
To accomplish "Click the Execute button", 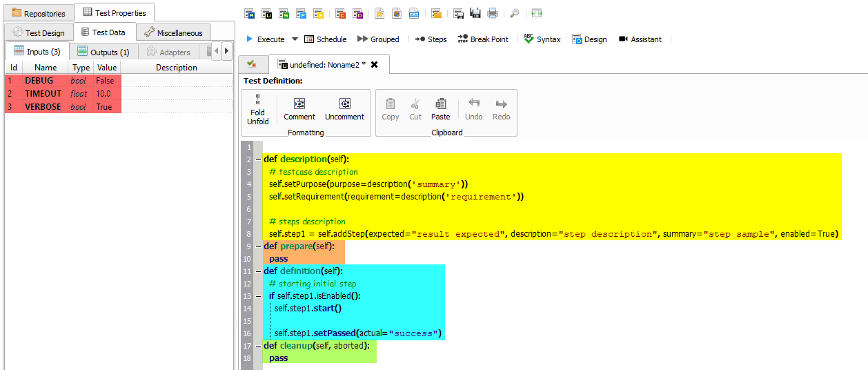I will 265,39.
